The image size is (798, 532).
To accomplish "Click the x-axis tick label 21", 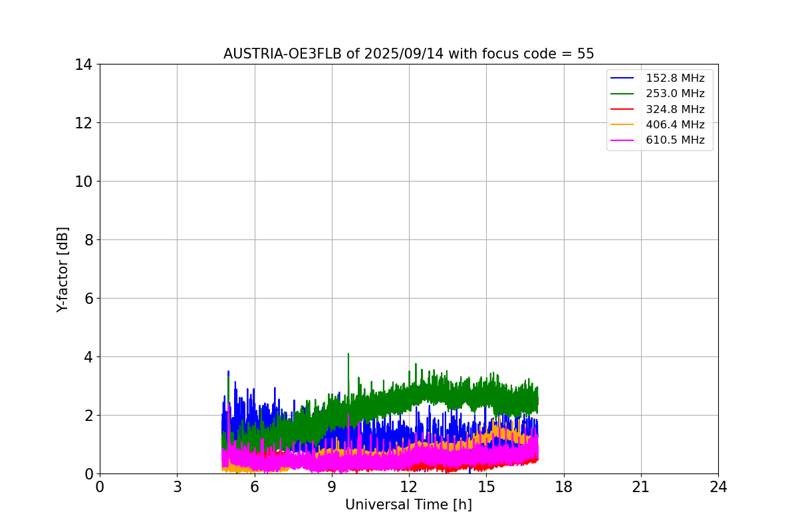I will click(x=641, y=487).
